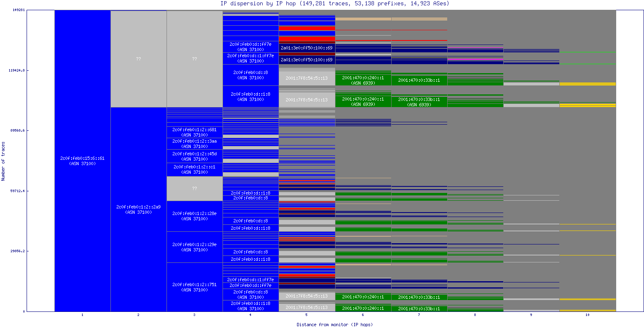Click 2c0f:feb0:d::1:8 beside the 2c0f:feb0:1:2::29e block
Screen dimensions: 644x327
pyautogui.click(x=251, y=259)
